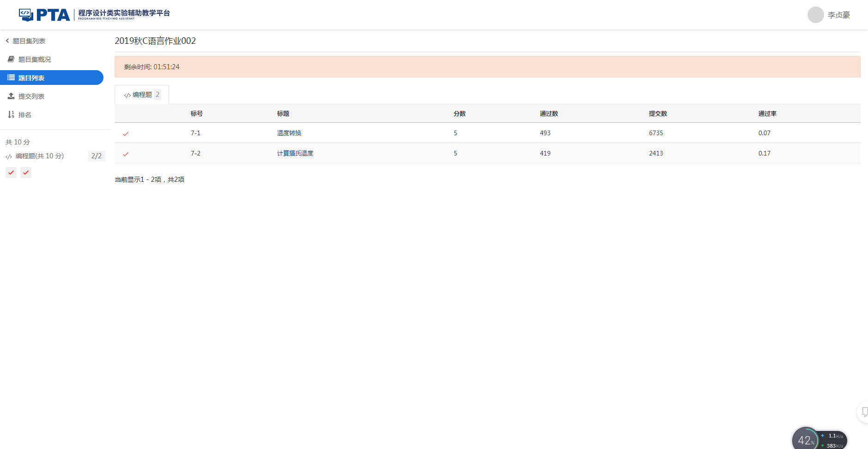Click the 分数 column header
This screenshot has width=868, height=449.
click(x=460, y=114)
